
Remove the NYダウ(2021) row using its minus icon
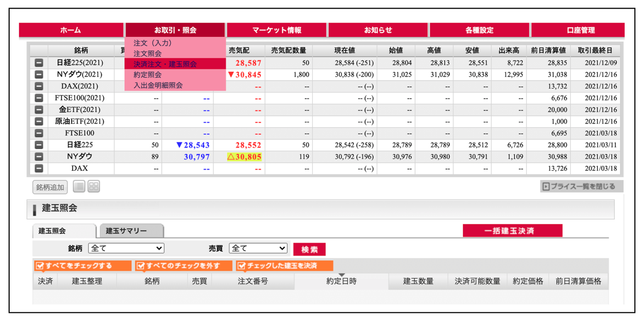pyautogui.click(x=39, y=75)
